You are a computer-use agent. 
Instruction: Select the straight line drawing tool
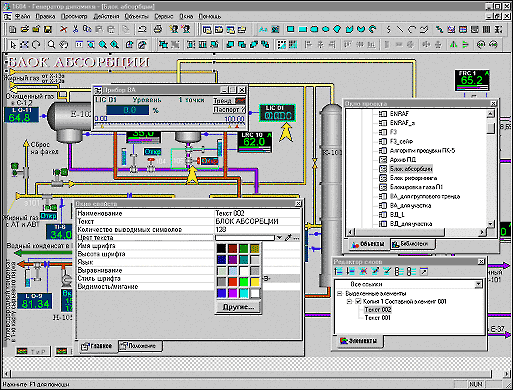[400, 29]
